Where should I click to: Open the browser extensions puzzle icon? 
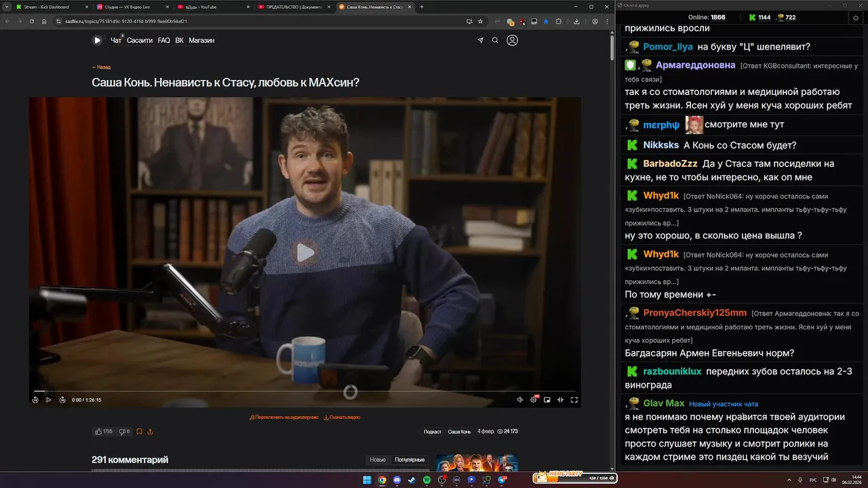tap(558, 21)
